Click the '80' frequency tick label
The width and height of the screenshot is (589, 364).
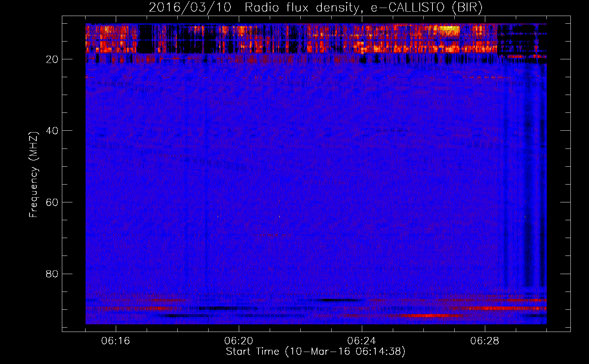52,274
